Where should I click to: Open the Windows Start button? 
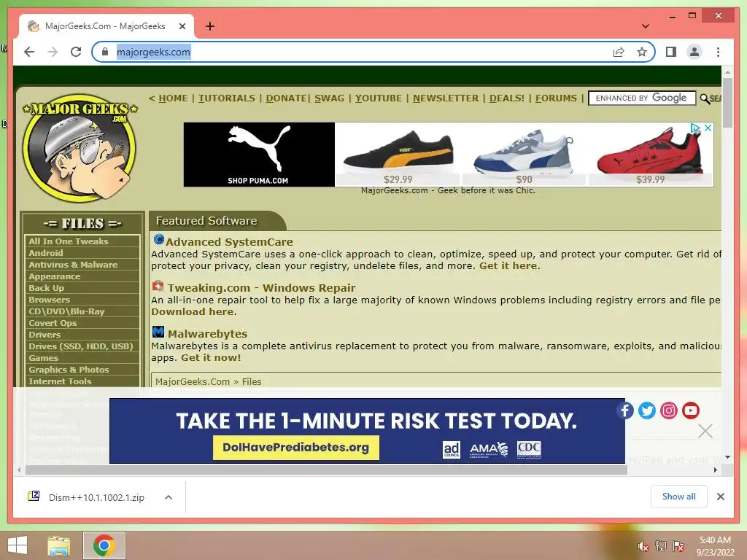point(18,545)
